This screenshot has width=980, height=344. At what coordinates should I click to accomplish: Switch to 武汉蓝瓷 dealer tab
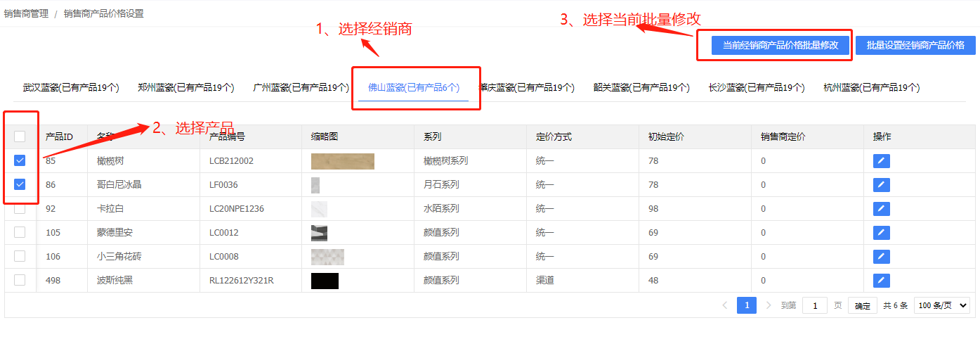[x=71, y=88]
